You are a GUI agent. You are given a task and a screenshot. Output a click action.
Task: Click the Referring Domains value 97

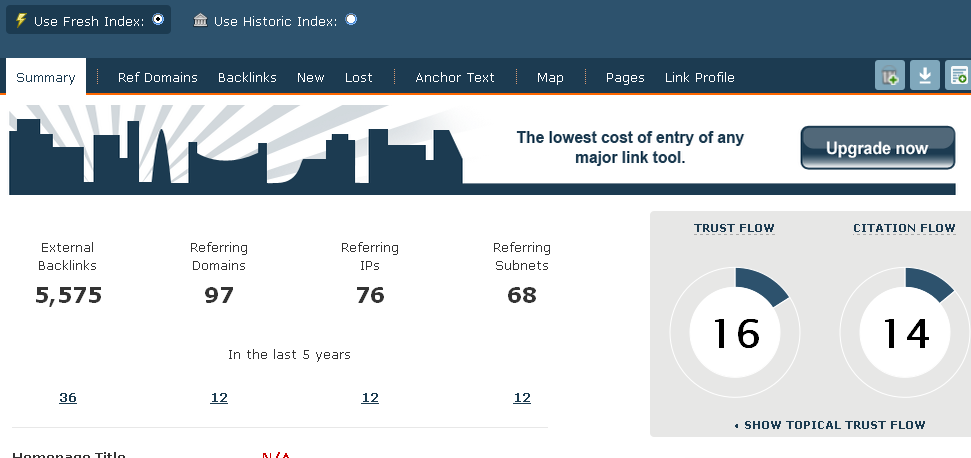point(219,295)
